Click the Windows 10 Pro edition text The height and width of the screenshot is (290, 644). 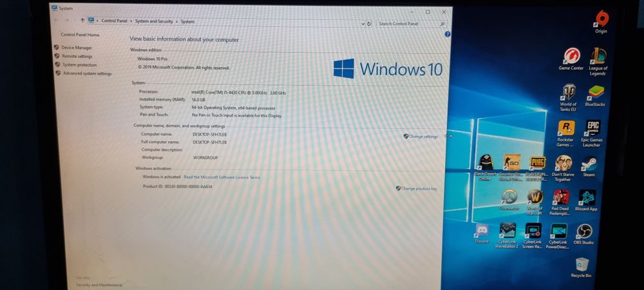[153, 59]
